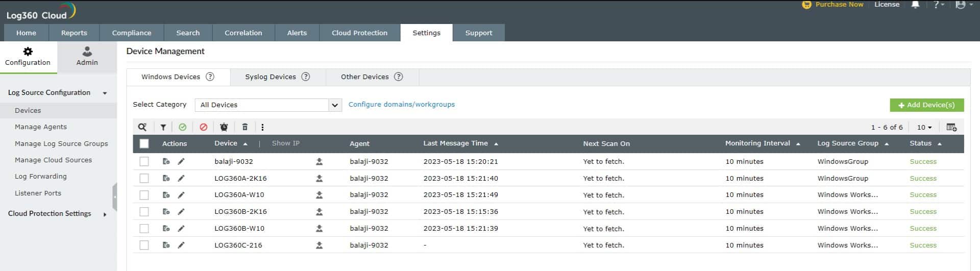980x271 pixels.
Task: Go to the Home tab
Action: (x=26, y=33)
